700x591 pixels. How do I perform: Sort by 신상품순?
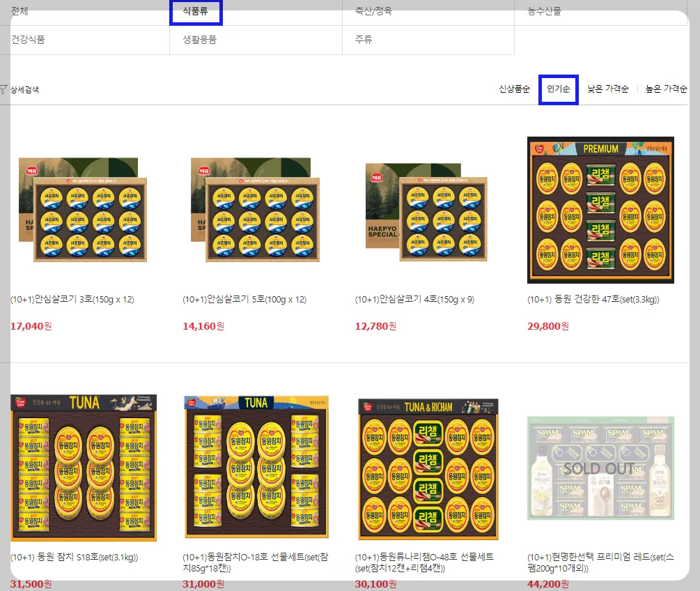[514, 89]
